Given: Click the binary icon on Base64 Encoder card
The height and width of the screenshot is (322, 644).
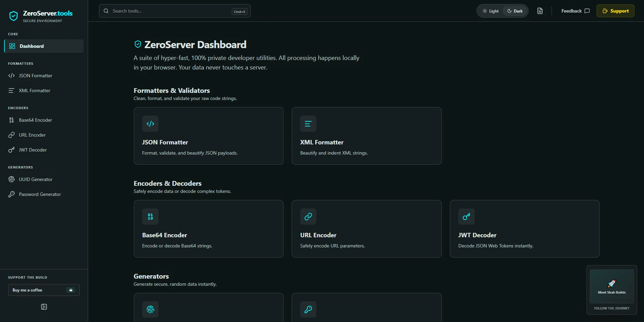Looking at the screenshot, I should point(150,217).
